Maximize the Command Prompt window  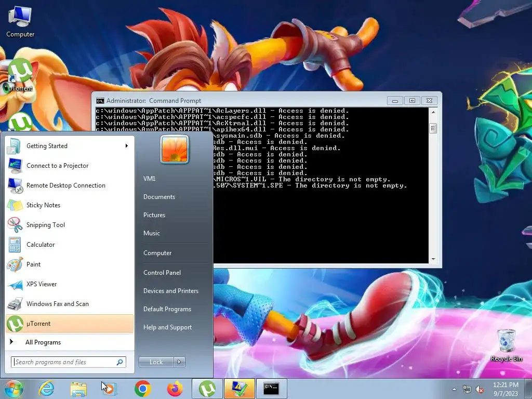412,101
